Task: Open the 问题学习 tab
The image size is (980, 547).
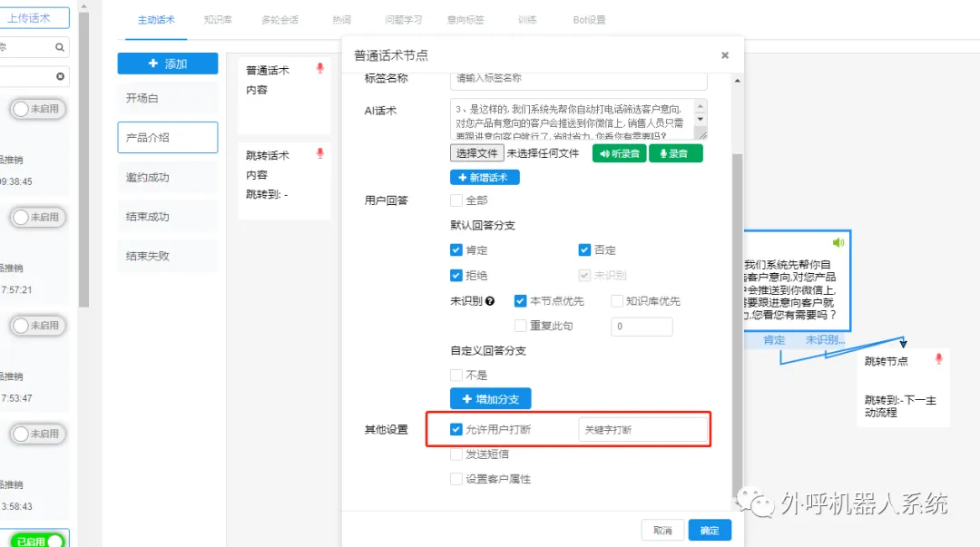Action: 403,20
